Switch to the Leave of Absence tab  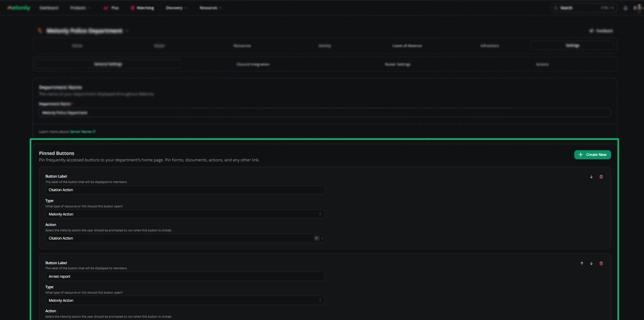407,46
